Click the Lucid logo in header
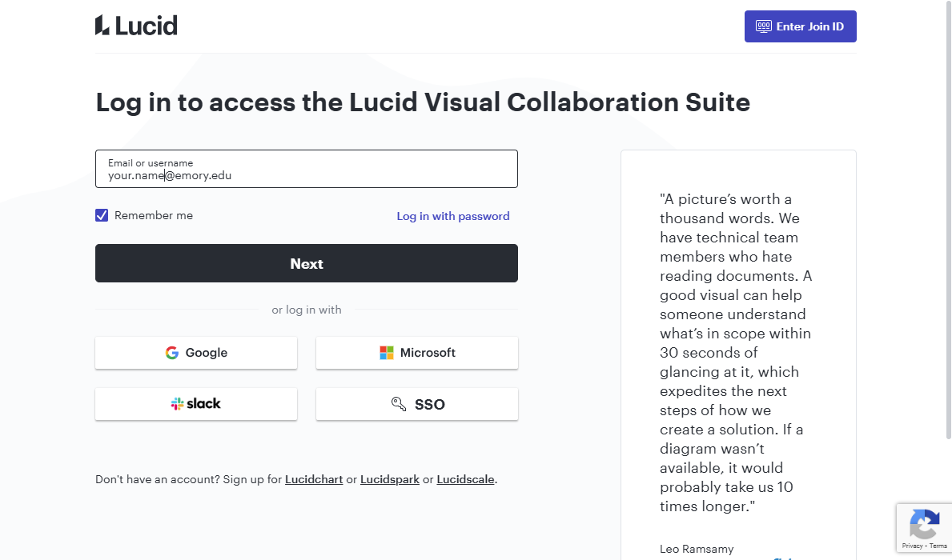Image resolution: width=952 pixels, height=560 pixels. click(x=136, y=26)
